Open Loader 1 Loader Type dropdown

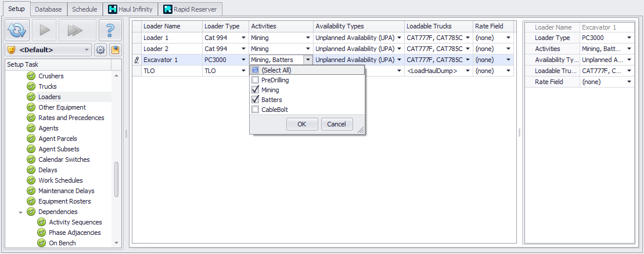coord(244,38)
